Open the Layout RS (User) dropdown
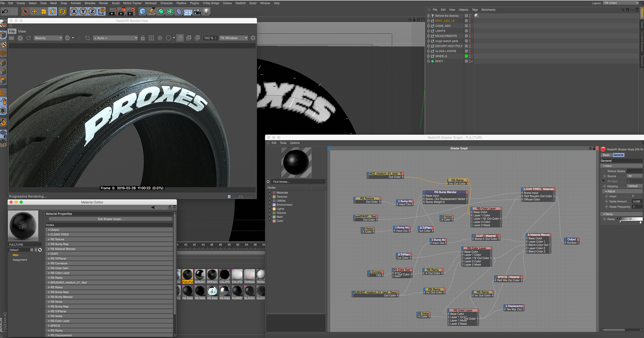 point(621,3)
